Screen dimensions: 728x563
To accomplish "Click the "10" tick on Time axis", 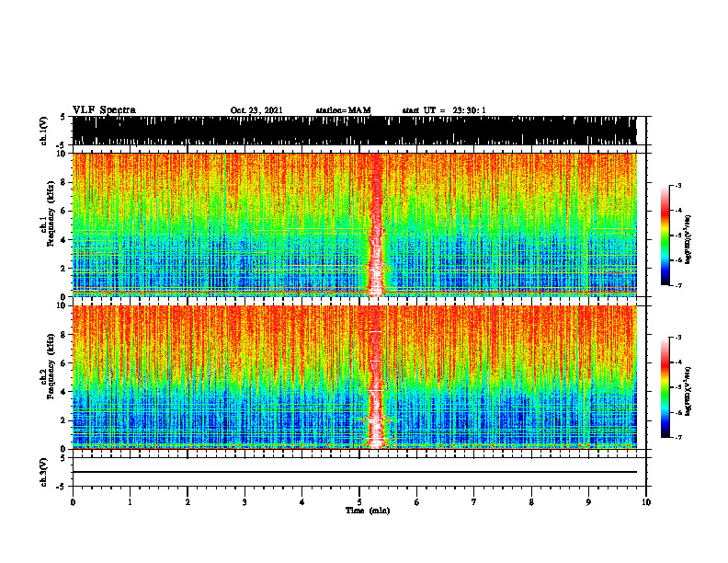I will click(646, 502).
